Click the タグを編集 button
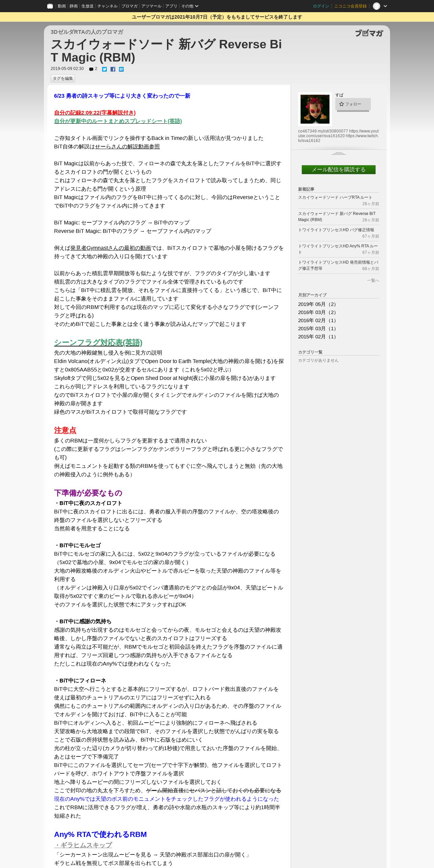Screen dimensions: 434x868 (x=63, y=78)
